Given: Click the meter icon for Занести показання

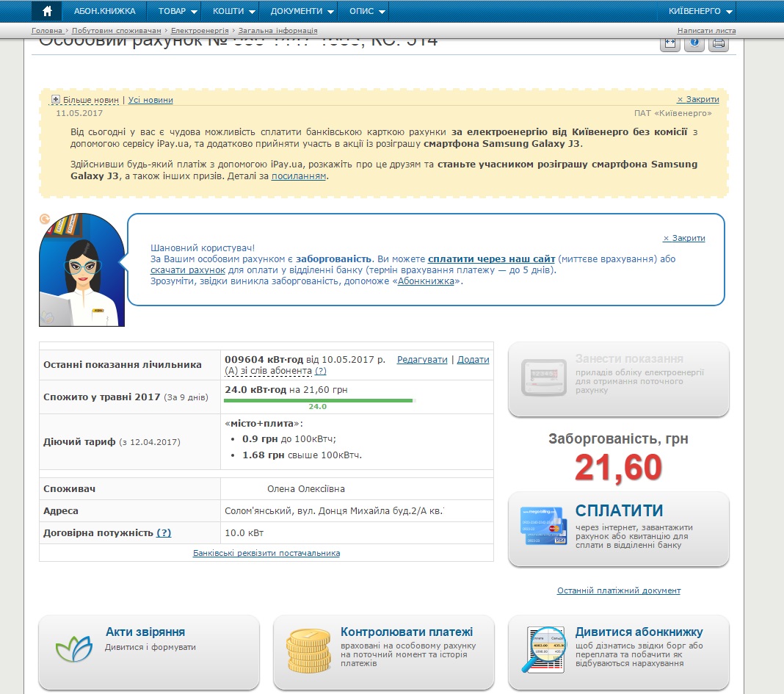Looking at the screenshot, I should point(544,379).
